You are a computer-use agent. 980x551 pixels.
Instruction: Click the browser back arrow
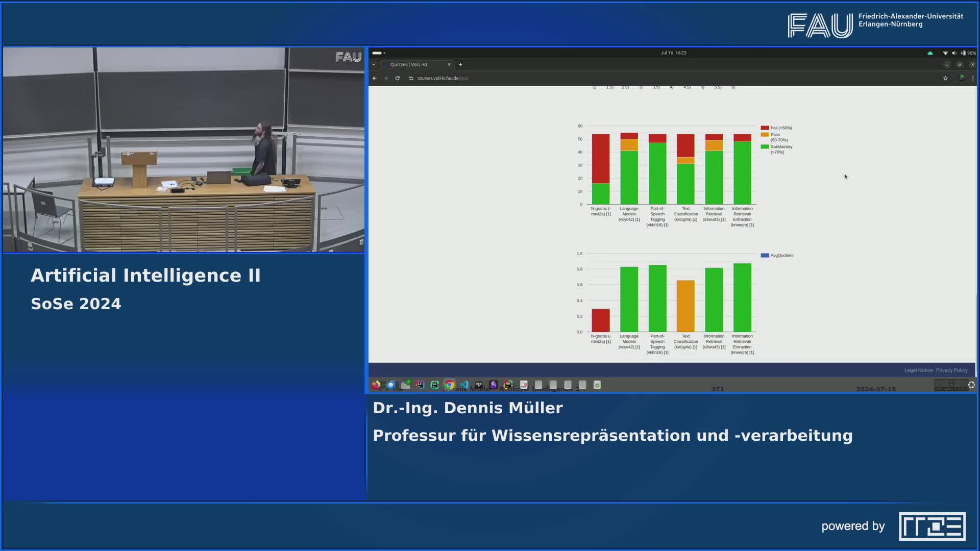pos(375,78)
